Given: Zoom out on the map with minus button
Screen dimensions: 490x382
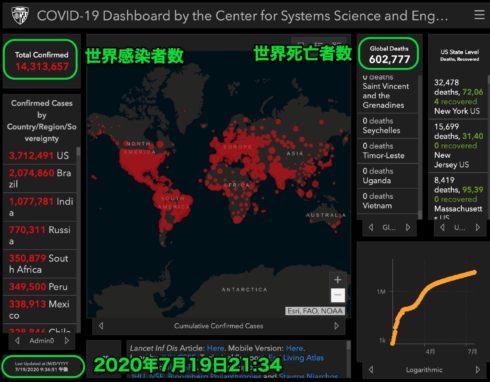Looking at the screenshot, I should click(x=337, y=295).
